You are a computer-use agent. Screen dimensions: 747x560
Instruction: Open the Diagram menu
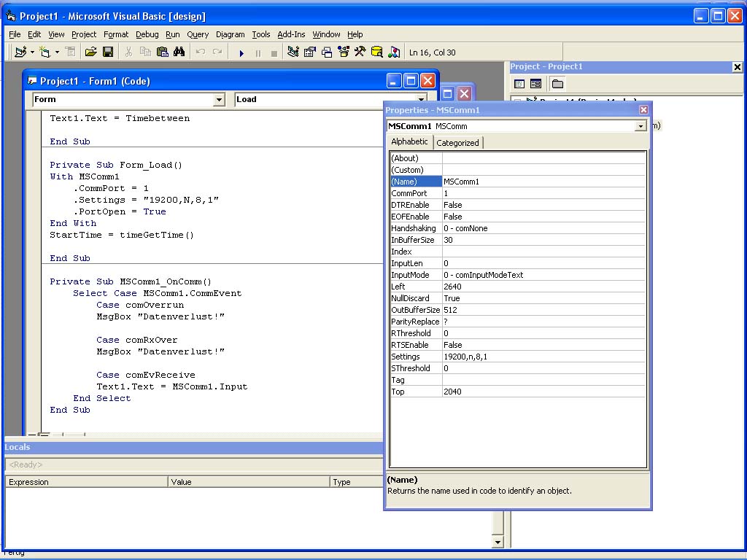[x=230, y=34]
